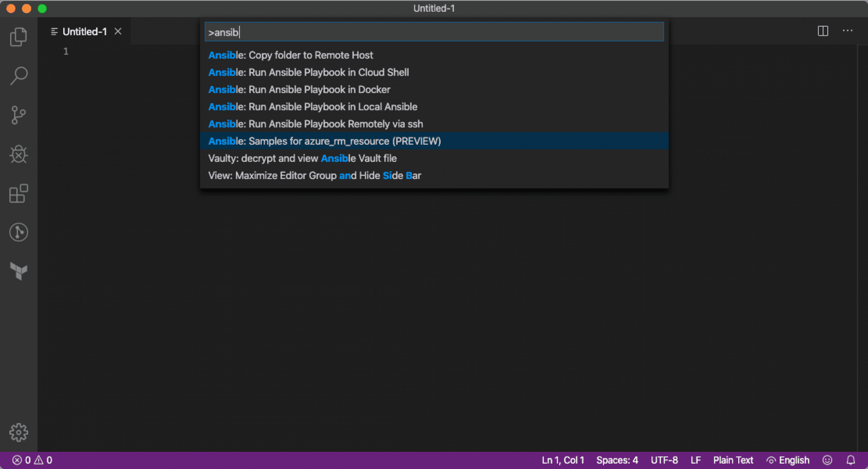Select View: Maximize Editor Group and Hide Side Bar

434,175
